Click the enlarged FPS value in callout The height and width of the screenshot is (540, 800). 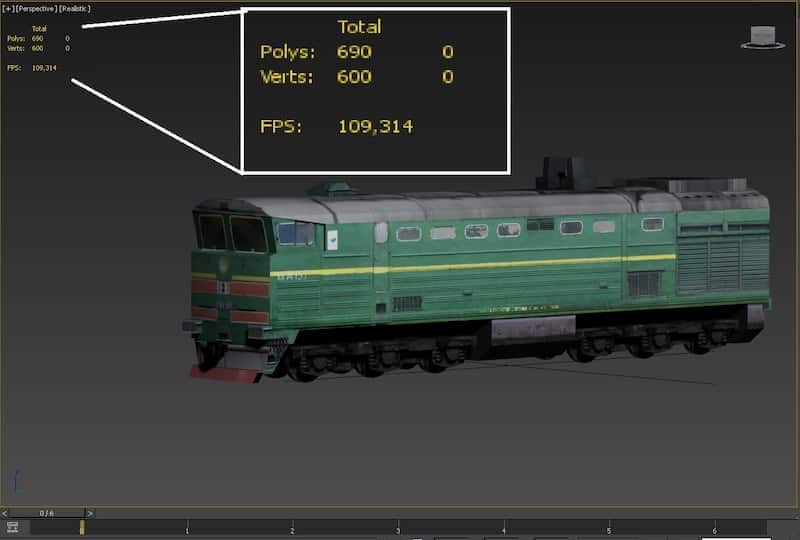point(375,126)
